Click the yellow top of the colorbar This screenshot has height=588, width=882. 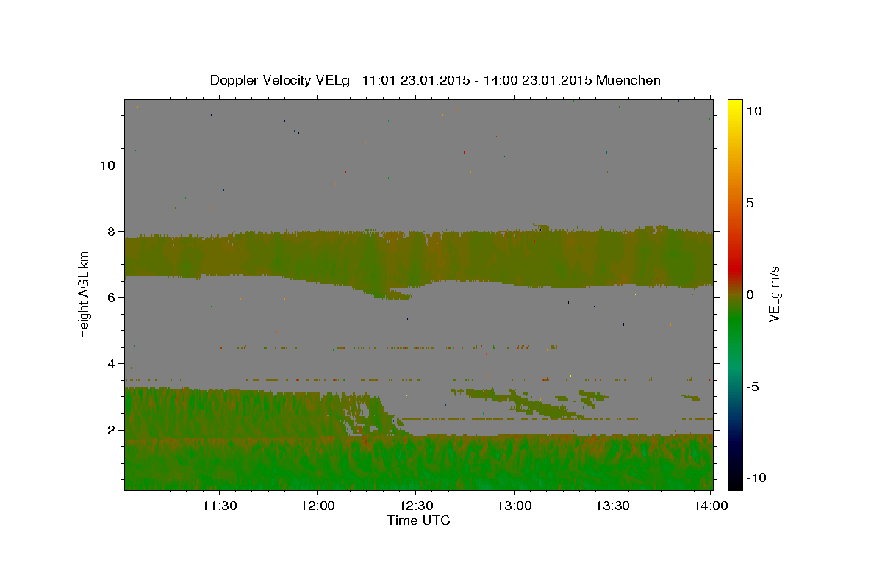tap(734, 107)
